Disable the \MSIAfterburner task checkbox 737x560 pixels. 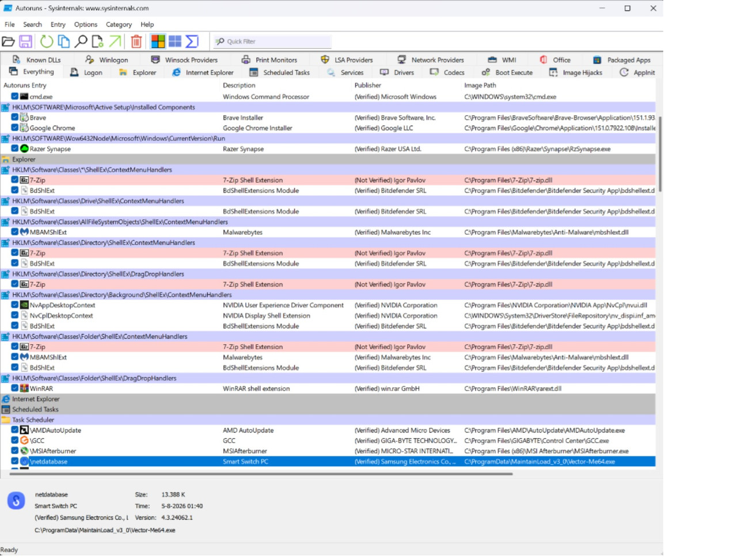[x=15, y=451]
